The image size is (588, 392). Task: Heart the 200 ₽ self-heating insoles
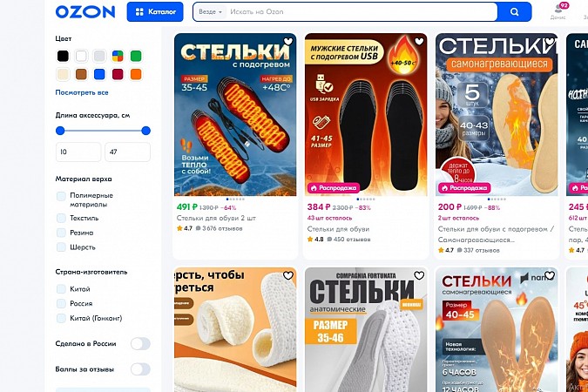tap(550, 42)
